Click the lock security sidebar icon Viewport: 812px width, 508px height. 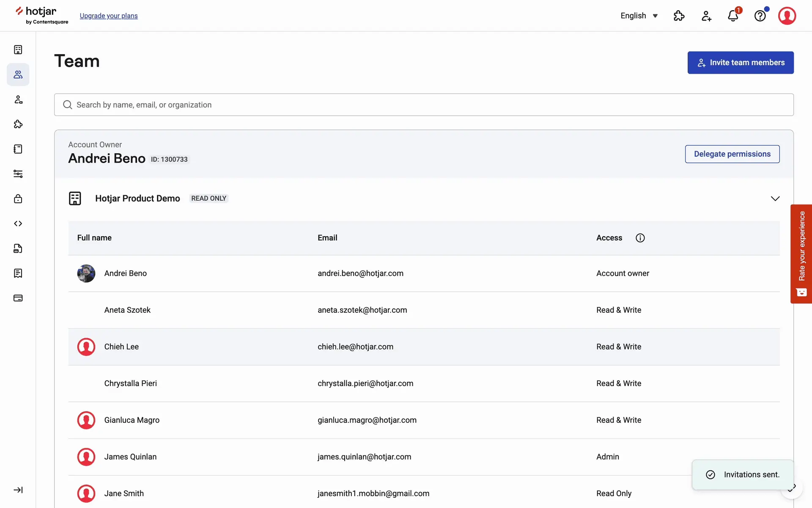tap(18, 199)
